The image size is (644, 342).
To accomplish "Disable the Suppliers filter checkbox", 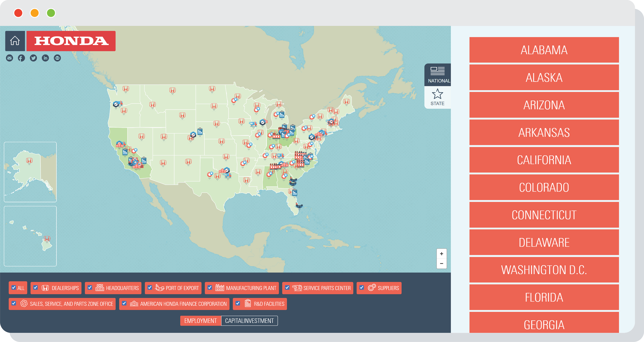I will (x=362, y=288).
